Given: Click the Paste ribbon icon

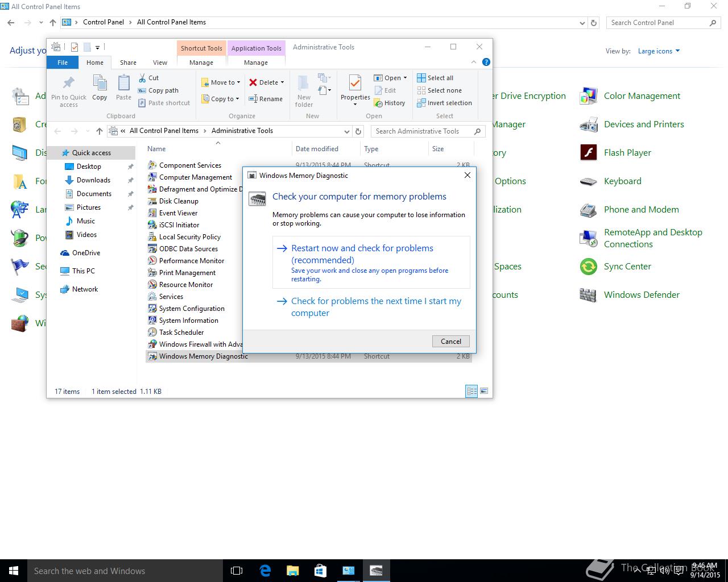Looking at the screenshot, I should (123, 84).
